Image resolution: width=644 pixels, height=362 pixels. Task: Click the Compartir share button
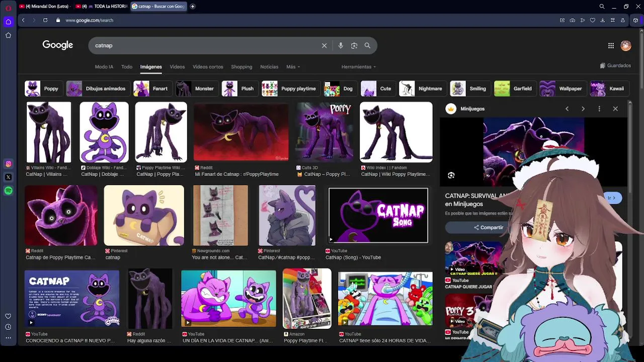click(x=488, y=227)
